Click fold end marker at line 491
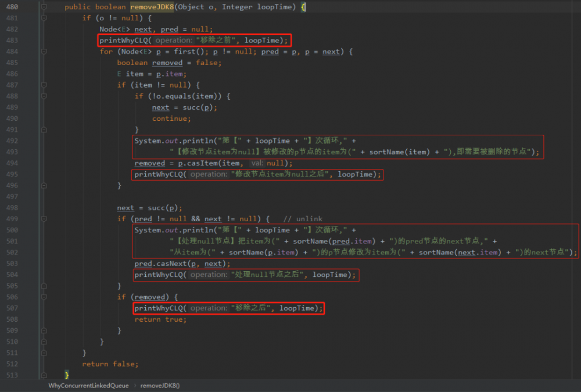This screenshot has width=581, height=392. [44, 130]
